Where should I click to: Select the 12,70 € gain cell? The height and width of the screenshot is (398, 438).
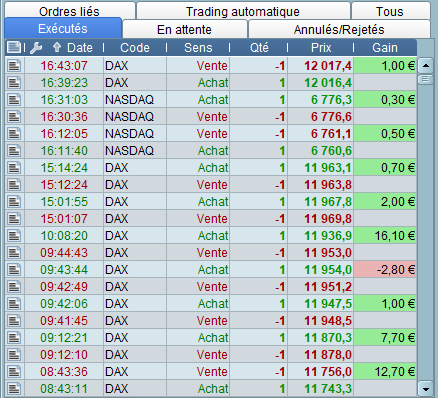(385, 372)
